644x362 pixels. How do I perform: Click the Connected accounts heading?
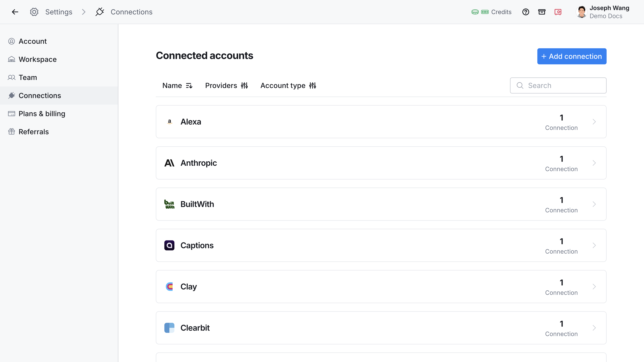[x=204, y=55]
